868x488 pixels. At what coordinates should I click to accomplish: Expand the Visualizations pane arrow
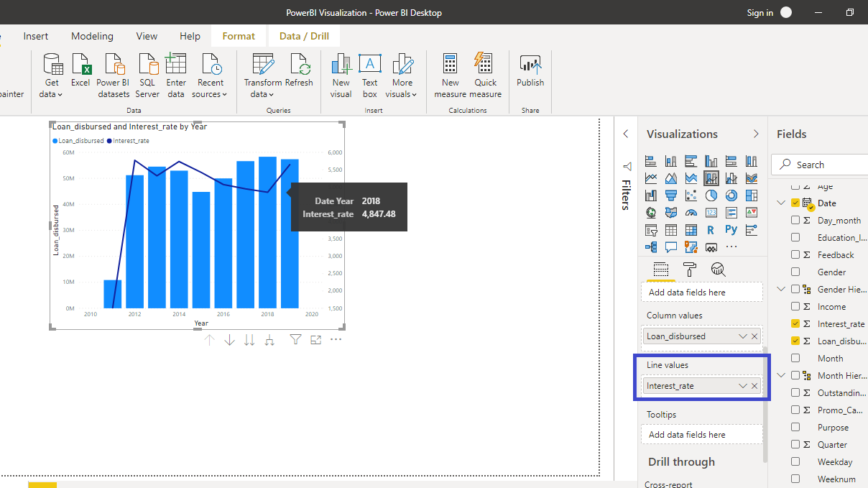[756, 134]
